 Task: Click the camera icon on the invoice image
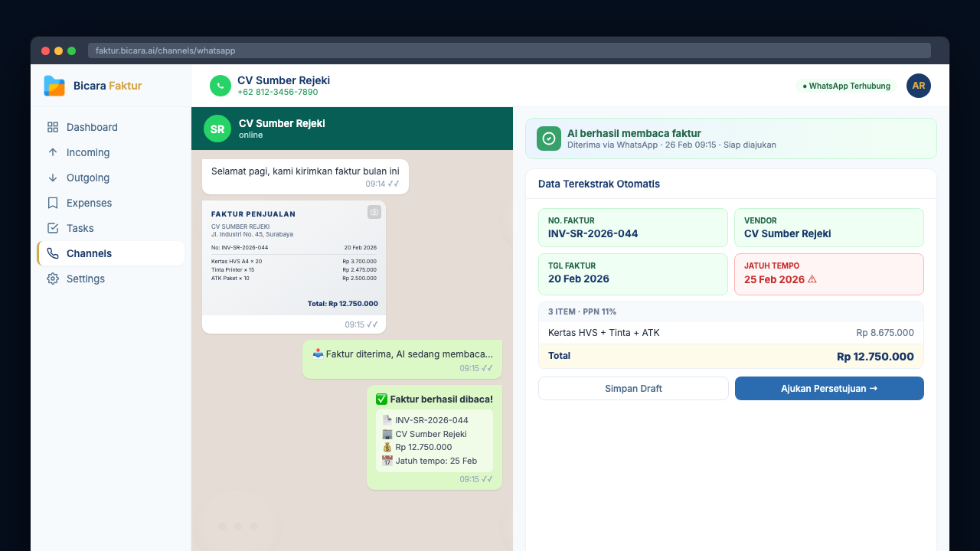[x=374, y=212]
